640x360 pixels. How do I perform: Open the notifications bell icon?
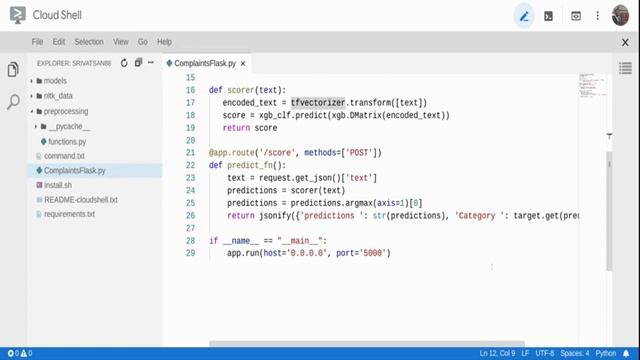tap(626, 353)
